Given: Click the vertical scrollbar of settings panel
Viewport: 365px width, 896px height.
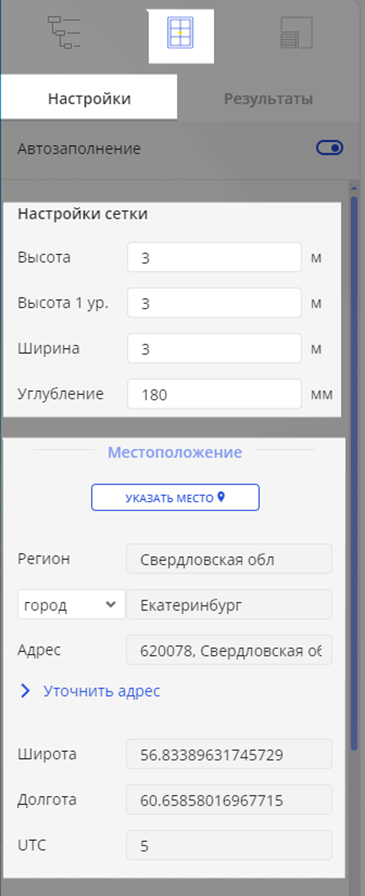Looking at the screenshot, I should pos(354,474).
